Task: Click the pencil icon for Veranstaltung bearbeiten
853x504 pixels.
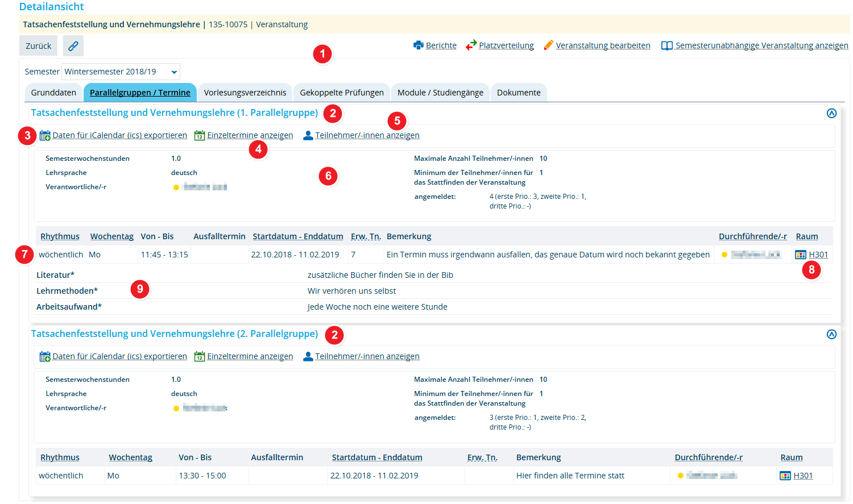Action: (x=549, y=45)
